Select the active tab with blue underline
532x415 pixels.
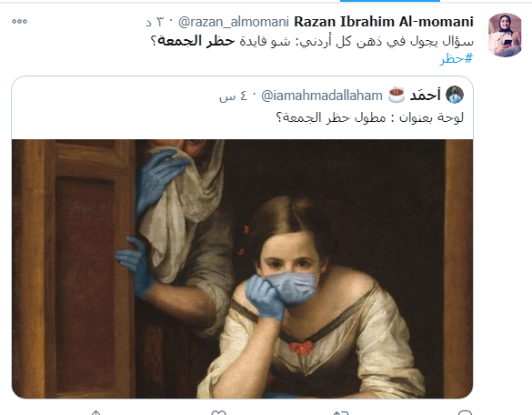pos(390,1)
